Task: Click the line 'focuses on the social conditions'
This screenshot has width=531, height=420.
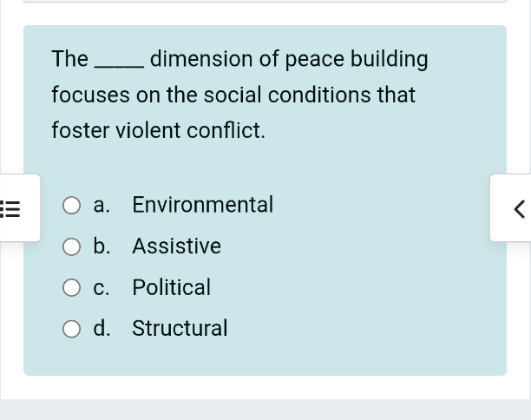Action: 212,95
